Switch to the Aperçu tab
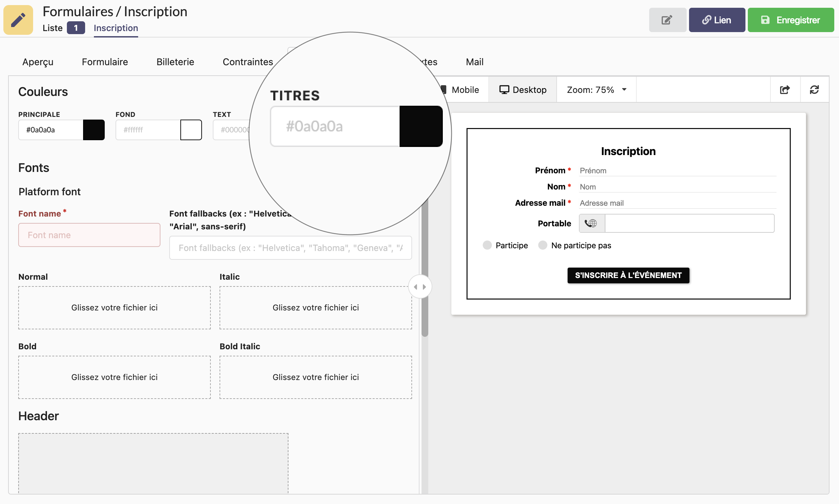839x504 pixels. (x=38, y=62)
